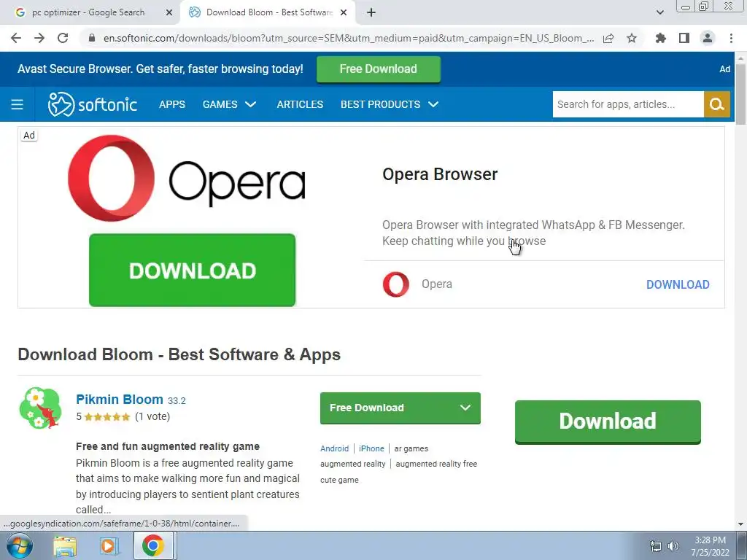Close the pc optimizer Google Search tab

tap(169, 13)
